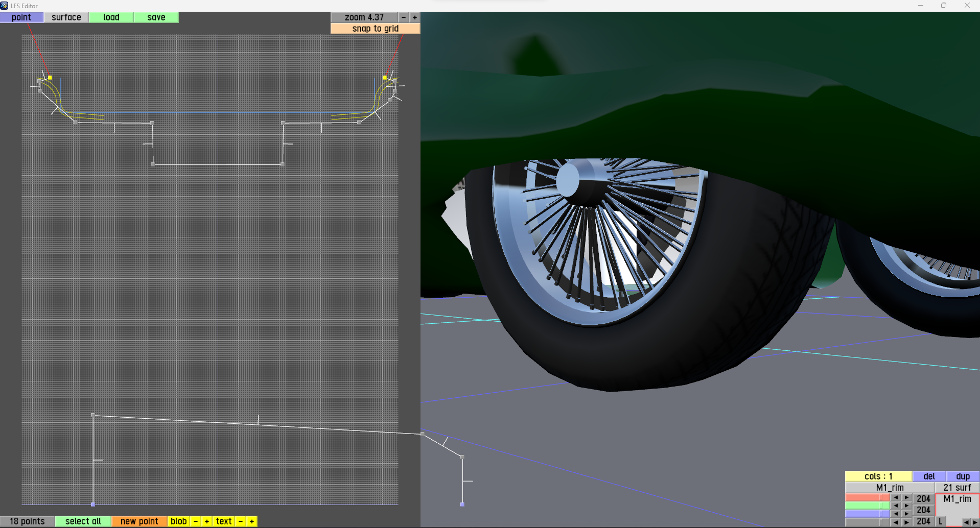Screen dimensions: 980x528
Task: Decrease grey slider value with left arrow
Action: click(896, 522)
